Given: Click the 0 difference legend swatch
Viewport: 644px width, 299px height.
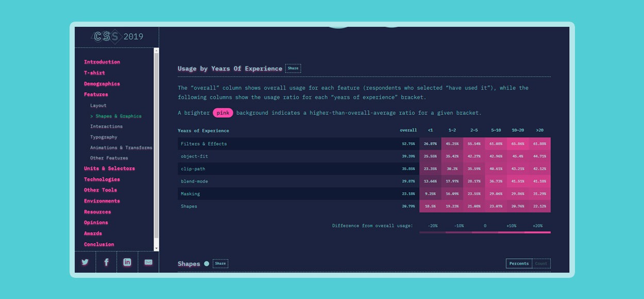Looking at the screenshot, I should point(485,232).
